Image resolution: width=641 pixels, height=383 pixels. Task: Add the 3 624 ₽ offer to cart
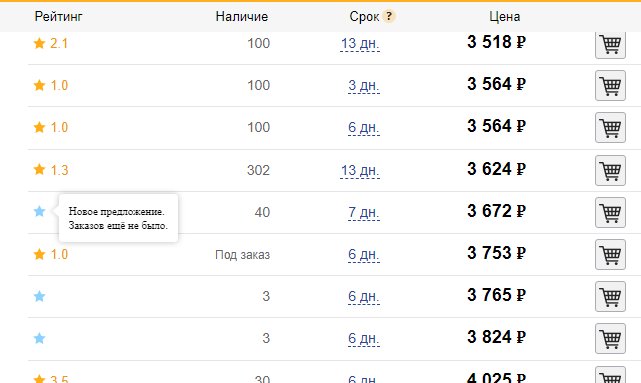610,170
